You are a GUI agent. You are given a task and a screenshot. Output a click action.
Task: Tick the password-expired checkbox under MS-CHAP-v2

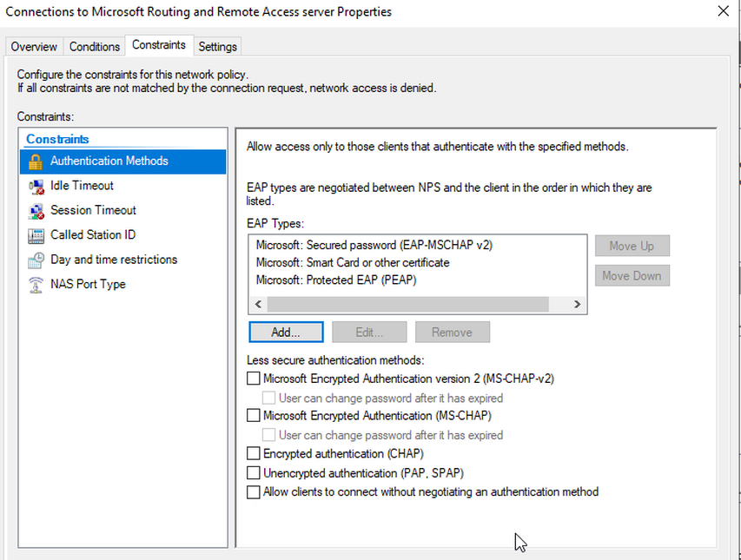tap(268, 398)
